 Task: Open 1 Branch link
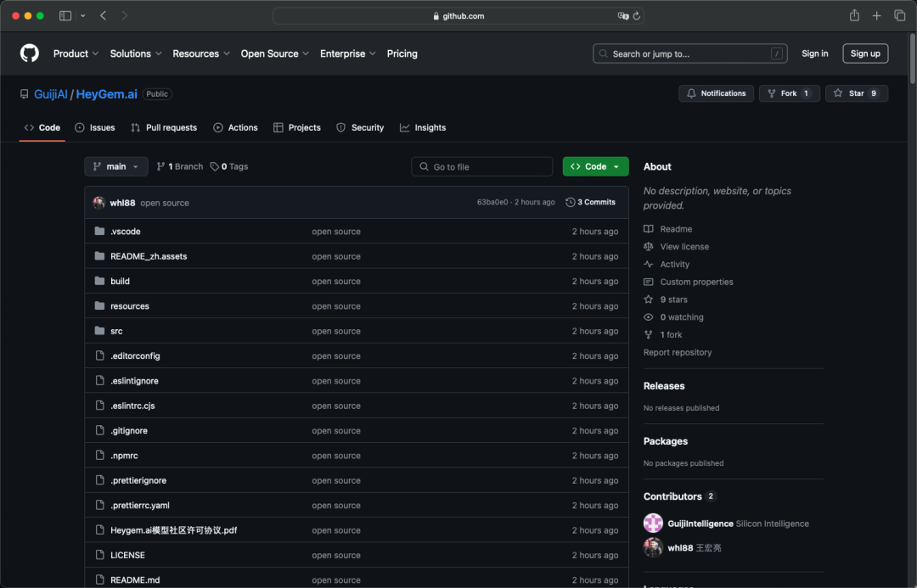click(x=179, y=166)
